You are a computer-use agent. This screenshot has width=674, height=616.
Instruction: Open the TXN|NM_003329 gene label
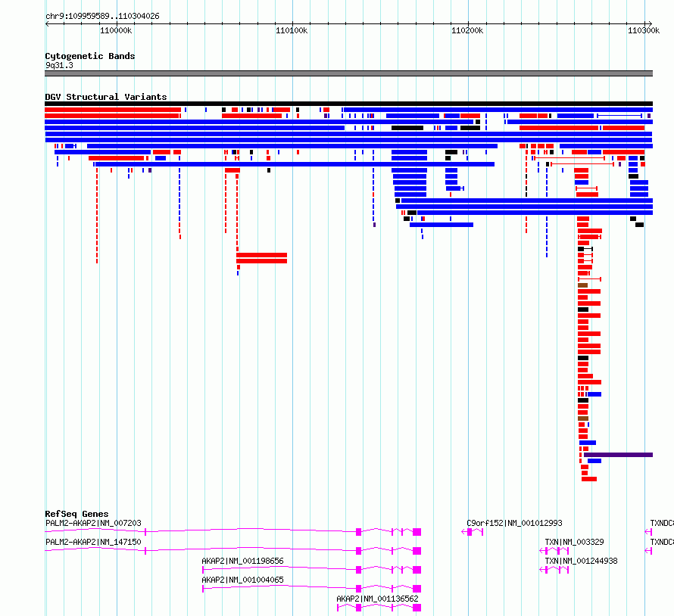[574, 542]
